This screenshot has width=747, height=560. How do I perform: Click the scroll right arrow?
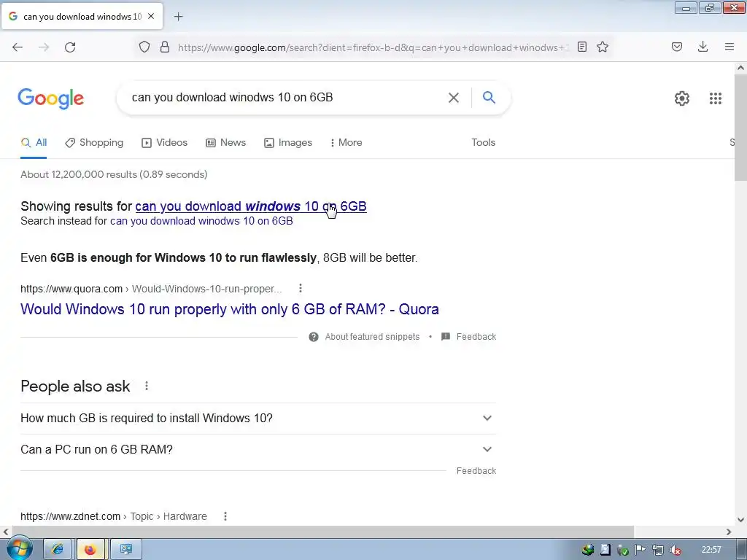click(729, 532)
